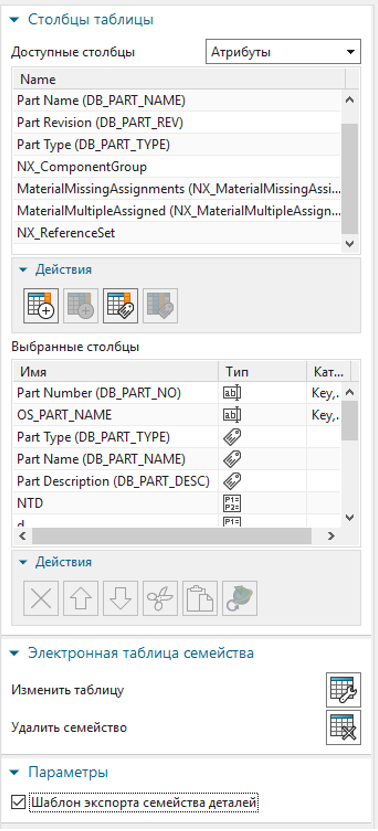Viewport: 378px width, 831px height.
Task: Click selected columns scroll down arrow
Action: click(x=349, y=518)
